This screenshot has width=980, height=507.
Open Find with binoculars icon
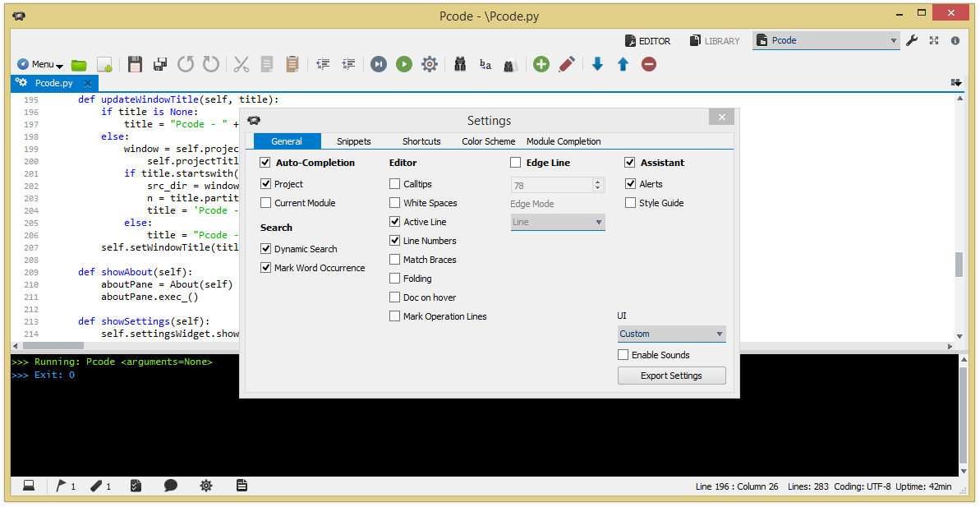pyautogui.click(x=461, y=64)
